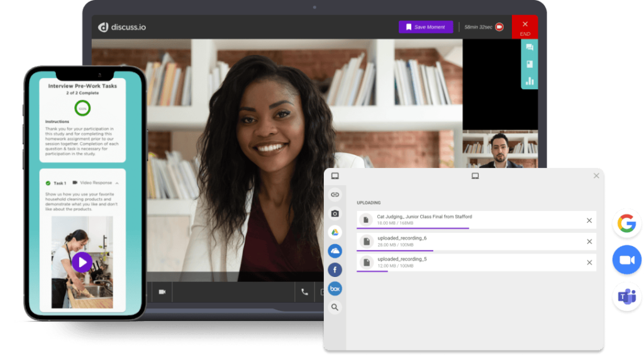
Task: Select the link URL source icon
Action: click(x=335, y=194)
